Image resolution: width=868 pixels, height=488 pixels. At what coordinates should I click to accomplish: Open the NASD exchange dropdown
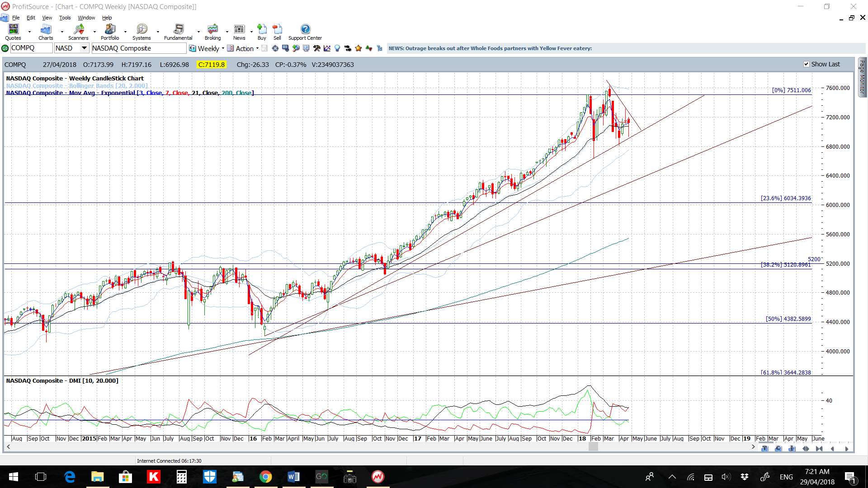coord(84,48)
